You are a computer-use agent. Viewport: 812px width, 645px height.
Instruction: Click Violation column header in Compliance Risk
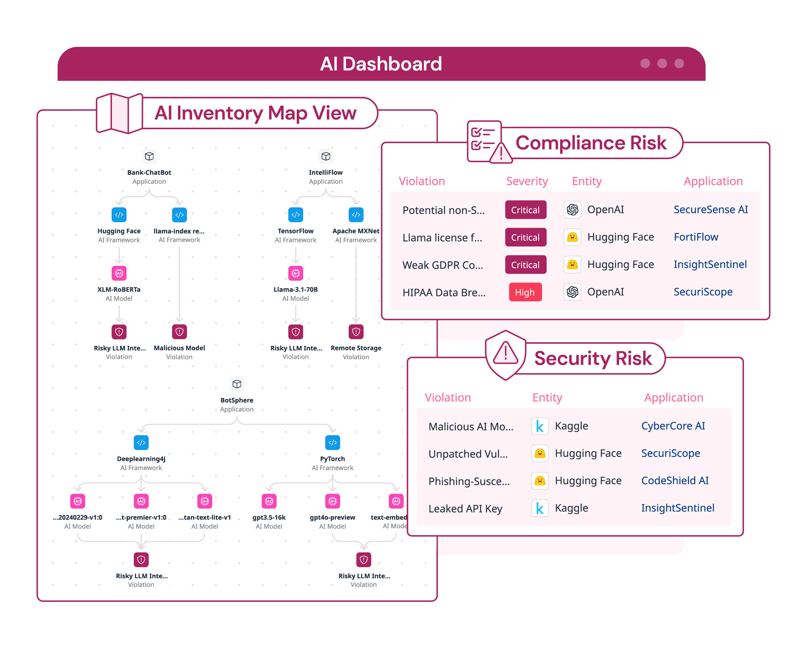422,181
